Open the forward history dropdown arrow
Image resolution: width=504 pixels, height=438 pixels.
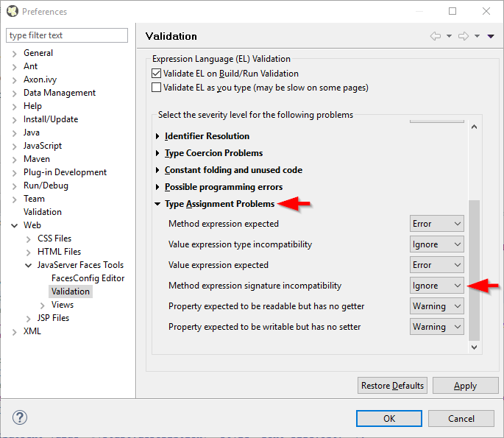click(477, 36)
